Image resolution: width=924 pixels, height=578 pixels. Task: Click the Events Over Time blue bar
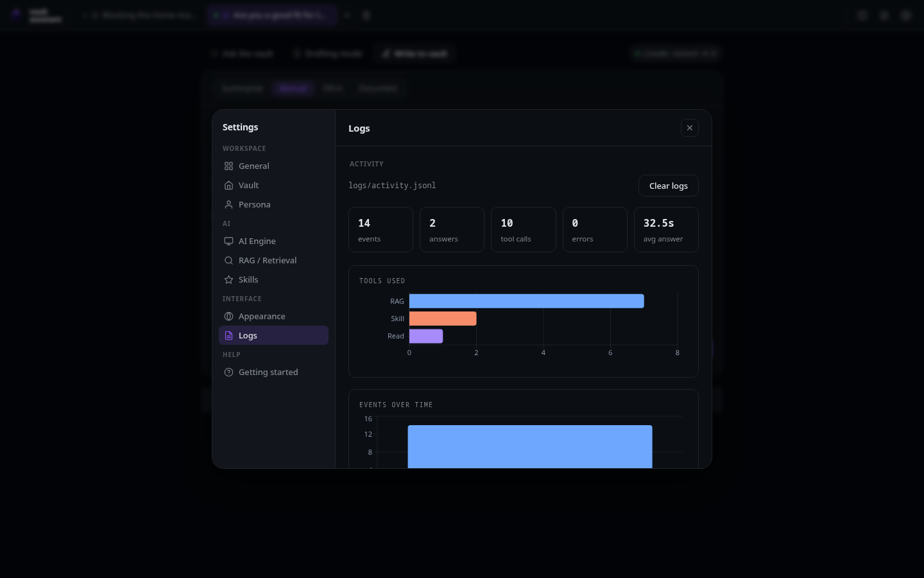[x=530, y=446]
